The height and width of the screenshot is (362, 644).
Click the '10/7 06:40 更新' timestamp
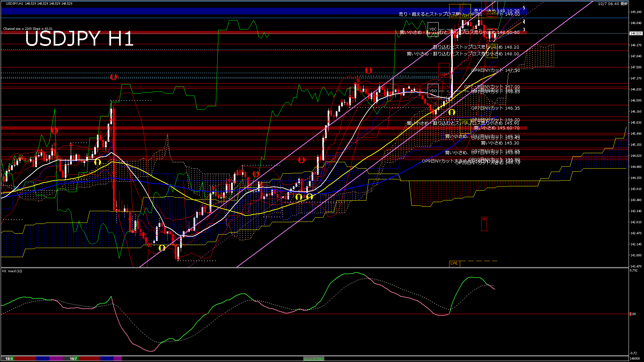point(613,4)
